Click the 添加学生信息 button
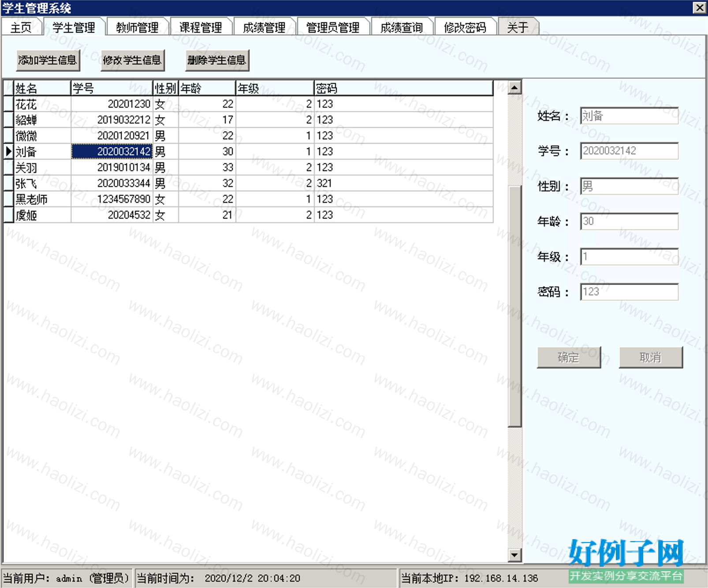This screenshot has height=588, width=708. click(x=48, y=60)
